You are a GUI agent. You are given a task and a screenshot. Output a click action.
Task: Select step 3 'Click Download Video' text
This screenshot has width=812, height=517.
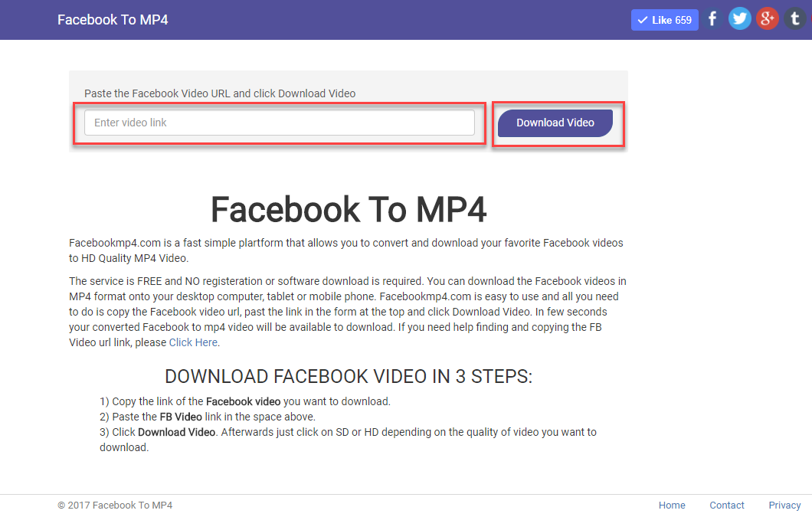click(348, 440)
